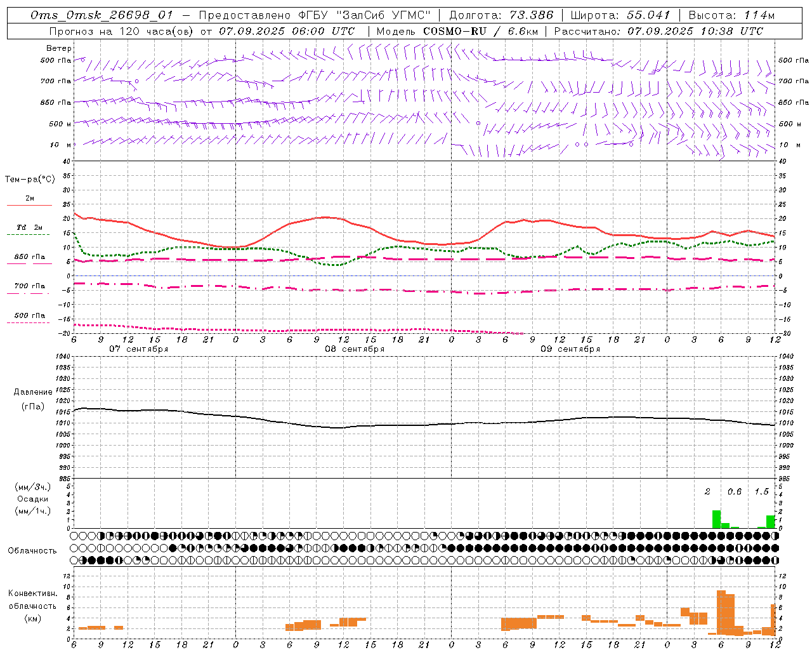This screenshot has height=650, width=812.
Task: Click the tallest orange convective cloud bar
Action: [x=721, y=612]
